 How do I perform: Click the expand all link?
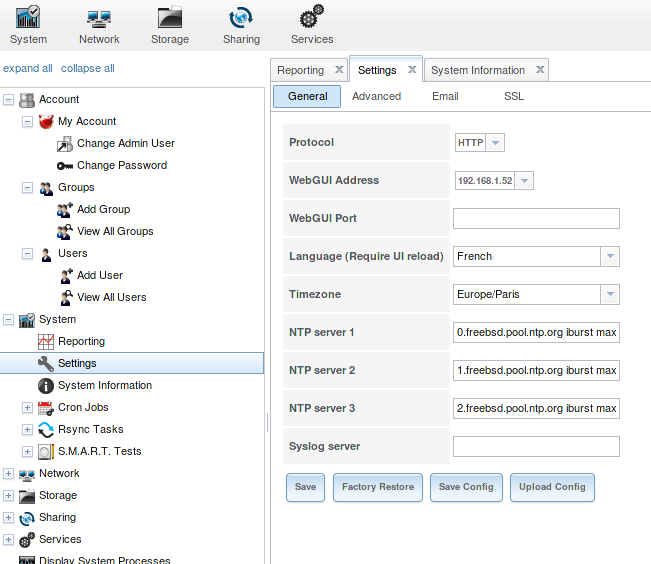coord(28,69)
